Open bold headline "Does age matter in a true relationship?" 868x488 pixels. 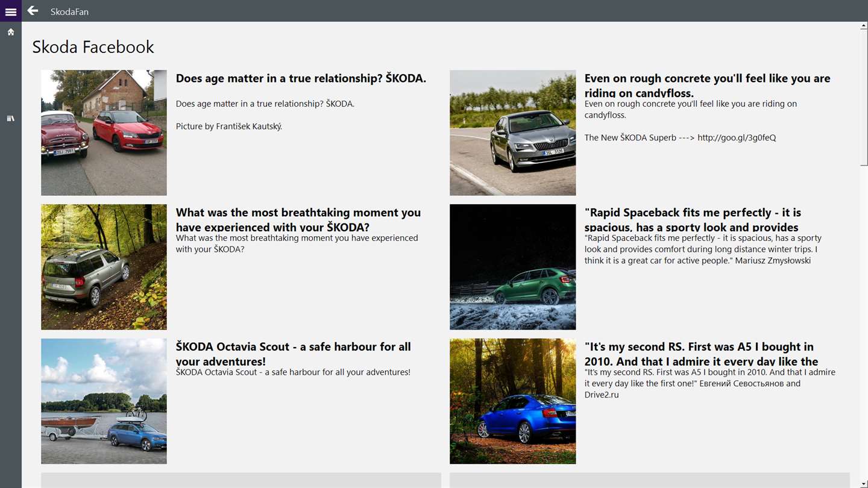(301, 78)
